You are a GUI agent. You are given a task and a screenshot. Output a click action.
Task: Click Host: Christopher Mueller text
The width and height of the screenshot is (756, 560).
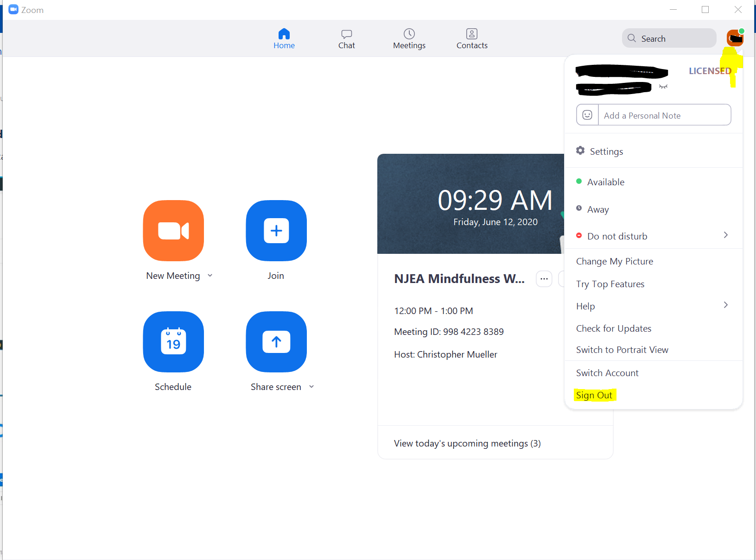[x=445, y=354]
